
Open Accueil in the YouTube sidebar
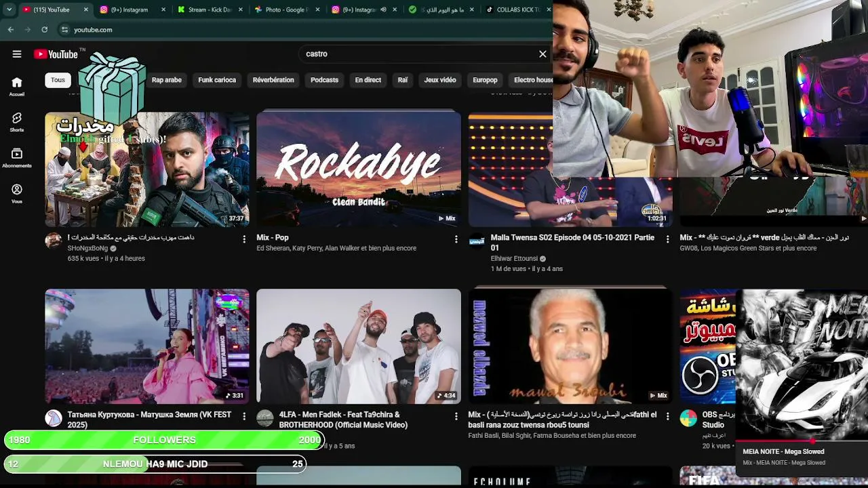(17, 86)
